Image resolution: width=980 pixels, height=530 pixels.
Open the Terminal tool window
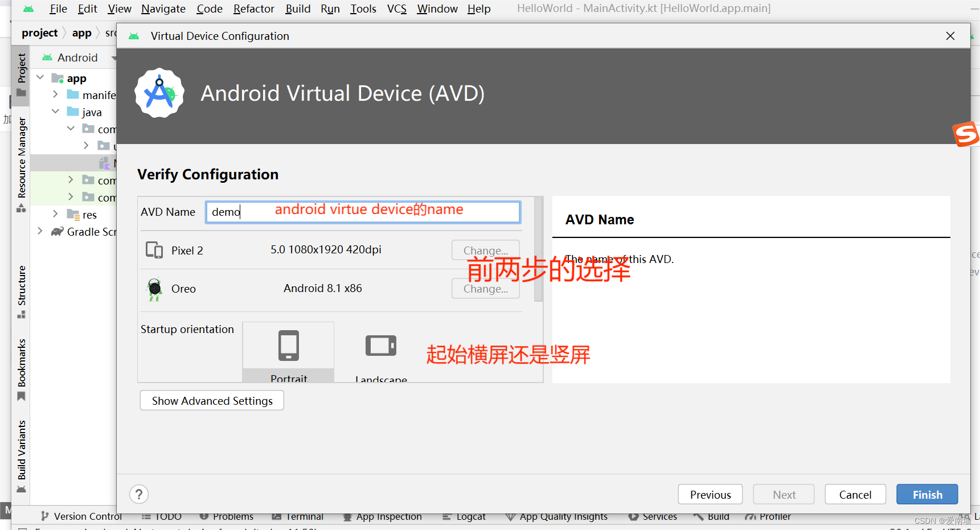pyautogui.click(x=298, y=516)
